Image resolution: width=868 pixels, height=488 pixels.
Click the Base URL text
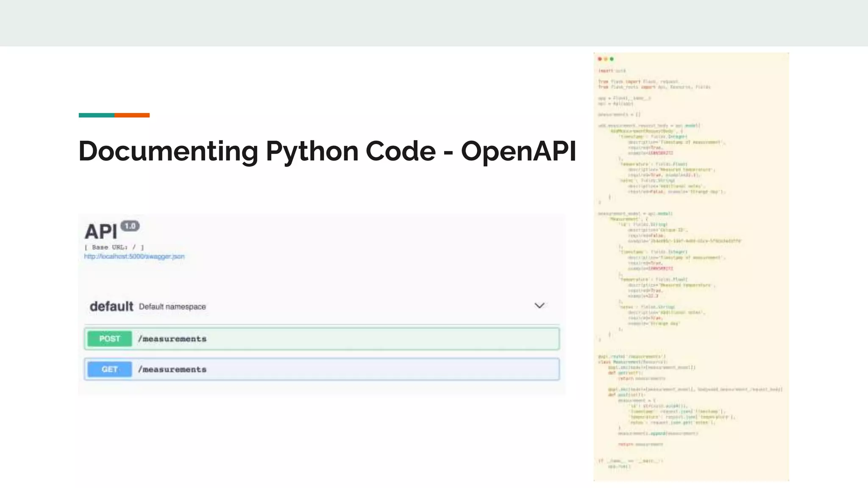pos(114,247)
